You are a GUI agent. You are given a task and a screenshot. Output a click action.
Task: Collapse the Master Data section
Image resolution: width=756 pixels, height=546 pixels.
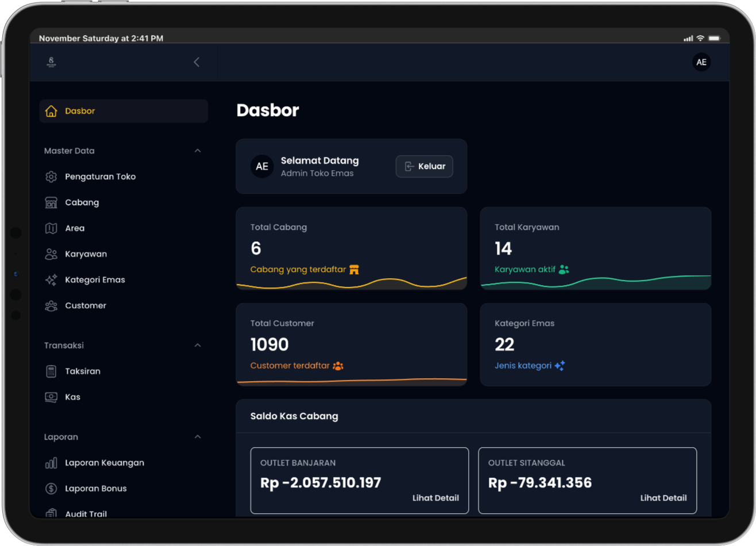198,151
